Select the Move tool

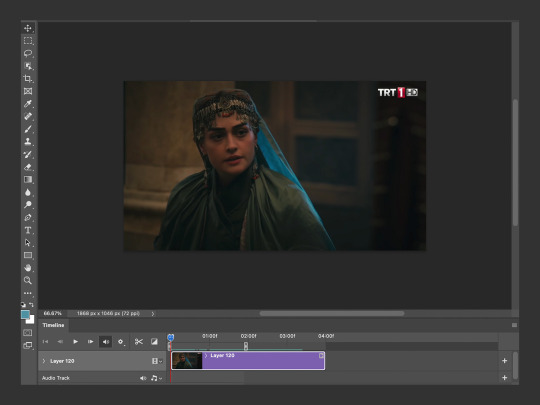[x=28, y=28]
